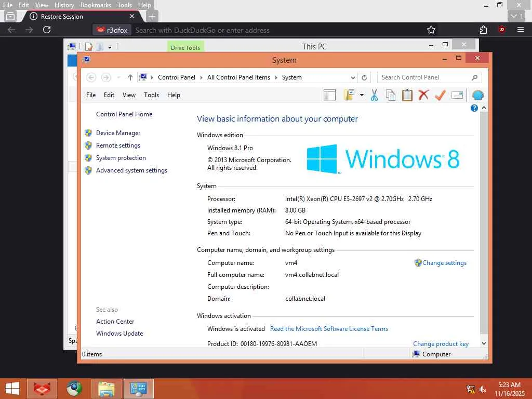Screen dimensions: 532x399
Task: Click the muted volume icon in the system tray
Action: tap(483, 389)
